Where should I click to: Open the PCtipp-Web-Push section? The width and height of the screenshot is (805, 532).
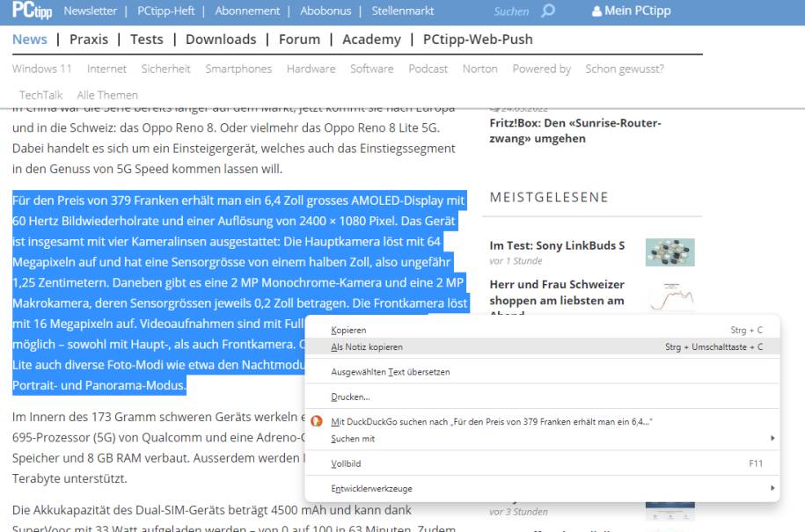478,40
